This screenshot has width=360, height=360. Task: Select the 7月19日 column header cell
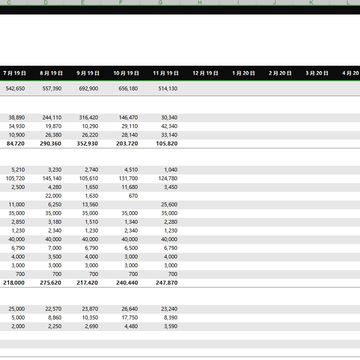coord(14,73)
